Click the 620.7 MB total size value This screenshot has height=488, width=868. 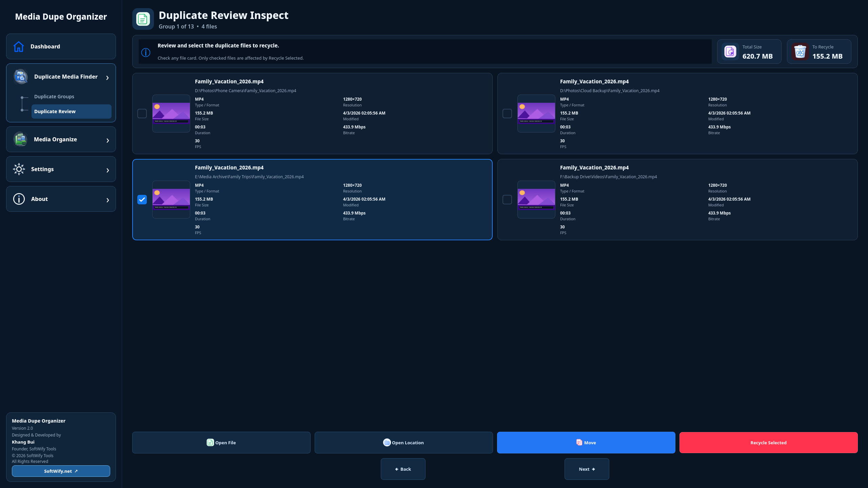click(757, 56)
